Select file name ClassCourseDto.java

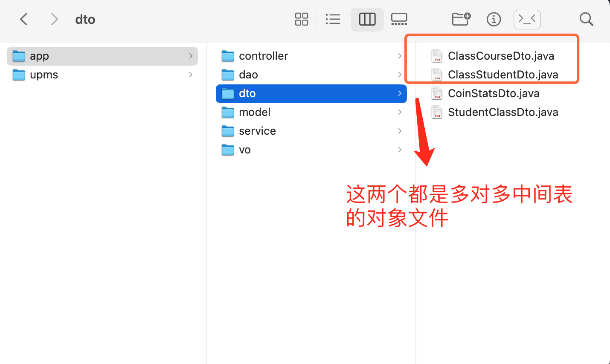[x=501, y=56]
